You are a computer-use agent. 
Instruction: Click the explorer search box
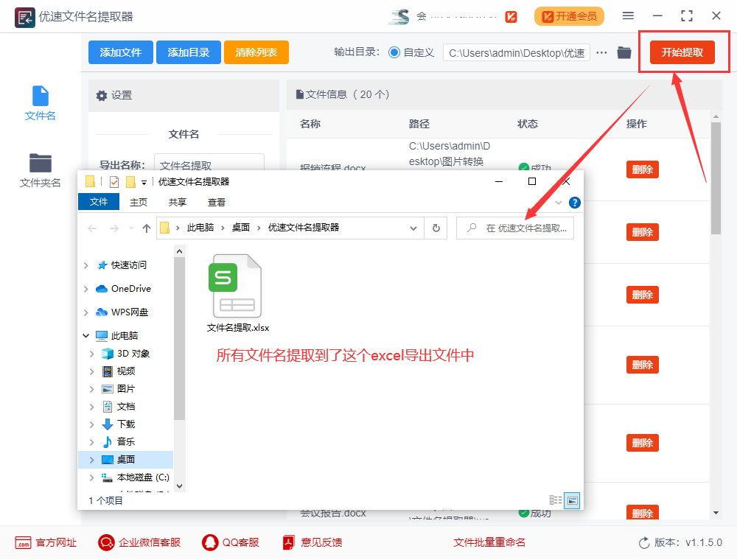tap(516, 228)
